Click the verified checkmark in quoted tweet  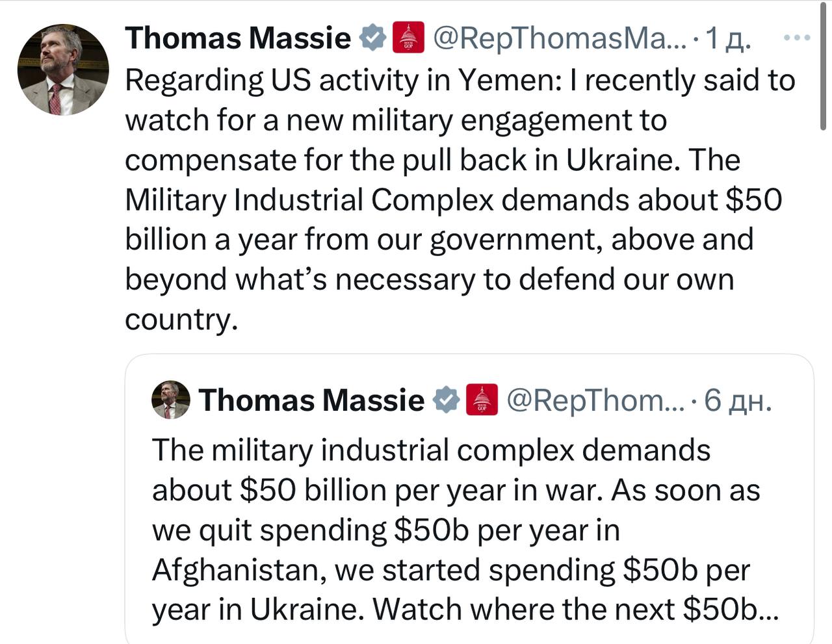(447, 400)
